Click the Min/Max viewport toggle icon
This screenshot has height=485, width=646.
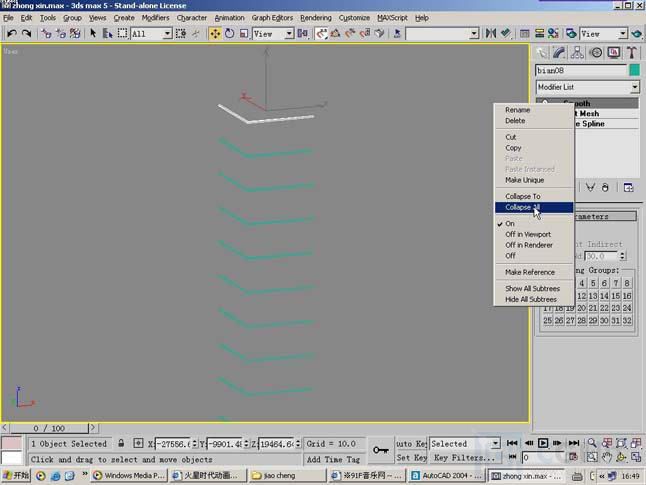tap(636, 457)
